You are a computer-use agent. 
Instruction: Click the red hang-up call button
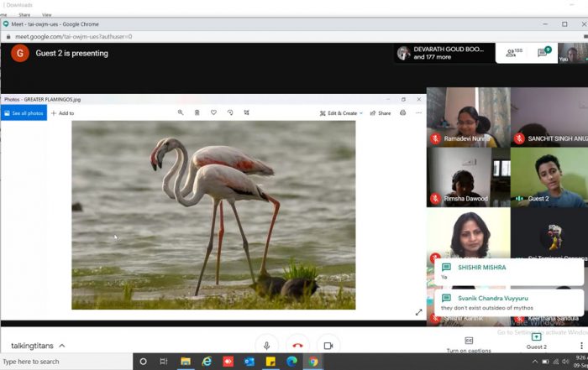point(297,346)
